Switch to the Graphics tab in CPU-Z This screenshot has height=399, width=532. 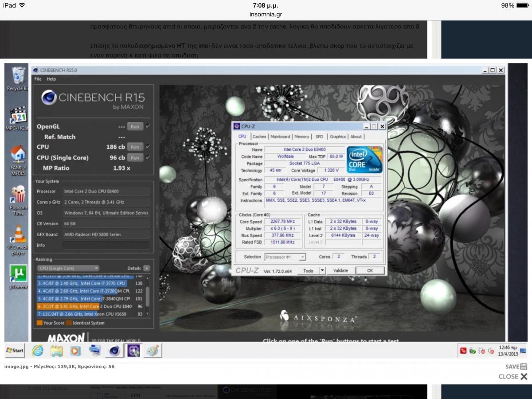coord(338,137)
